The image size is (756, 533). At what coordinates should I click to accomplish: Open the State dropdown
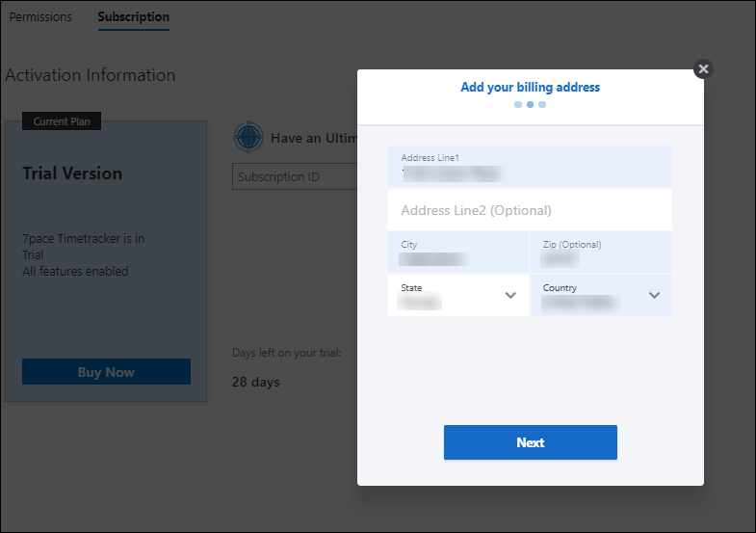click(x=458, y=295)
